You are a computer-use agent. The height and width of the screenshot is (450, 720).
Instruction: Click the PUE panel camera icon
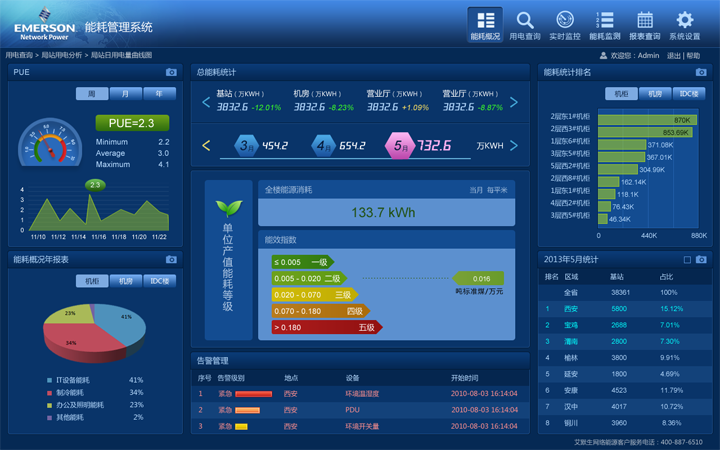pos(171,72)
